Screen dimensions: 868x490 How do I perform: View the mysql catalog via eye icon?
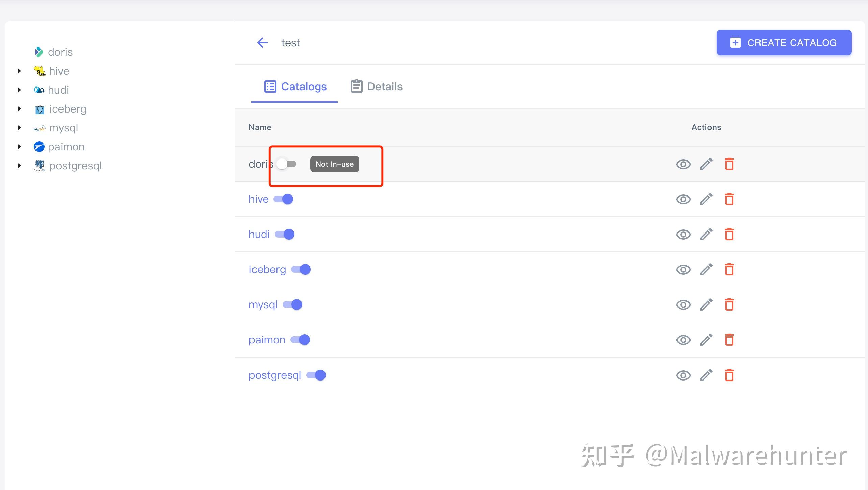(683, 305)
